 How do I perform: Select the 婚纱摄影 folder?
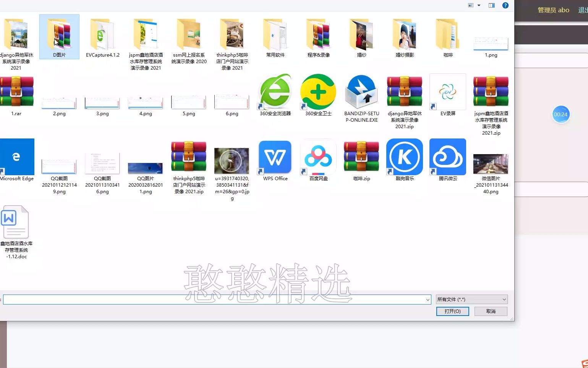pos(405,37)
